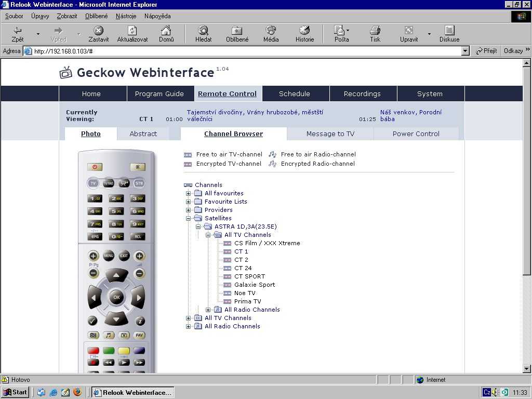Open the Zobrazit menu

[x=67, y=16]
